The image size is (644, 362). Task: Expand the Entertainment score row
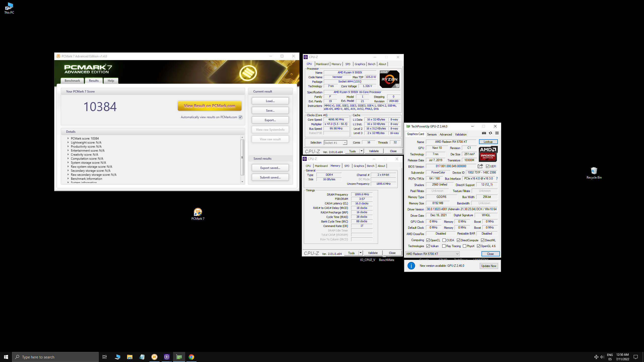click(x=68, y=150)
